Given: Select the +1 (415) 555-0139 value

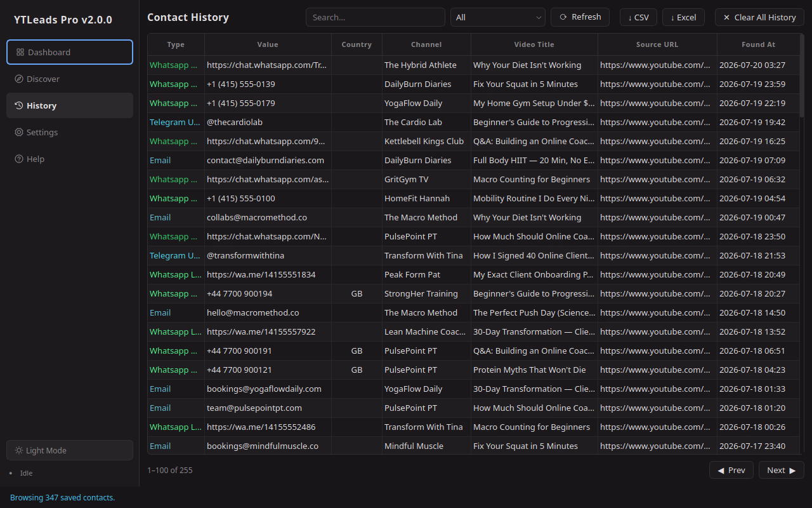Looking at the screenshot, I should pos(268,84).
